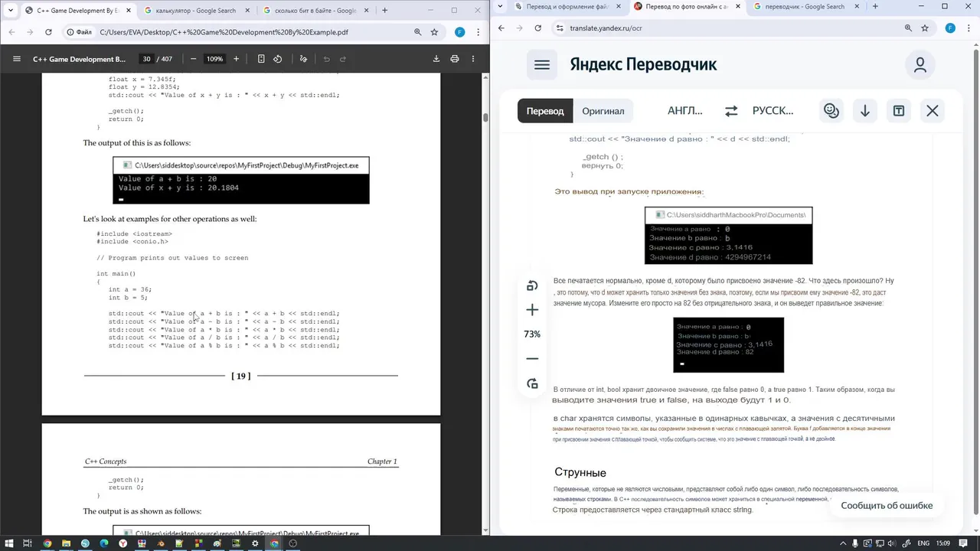Viewport: 980px width, 551px height.
Task: Open Task View on the taskbar
Action: tap(28, 543)
